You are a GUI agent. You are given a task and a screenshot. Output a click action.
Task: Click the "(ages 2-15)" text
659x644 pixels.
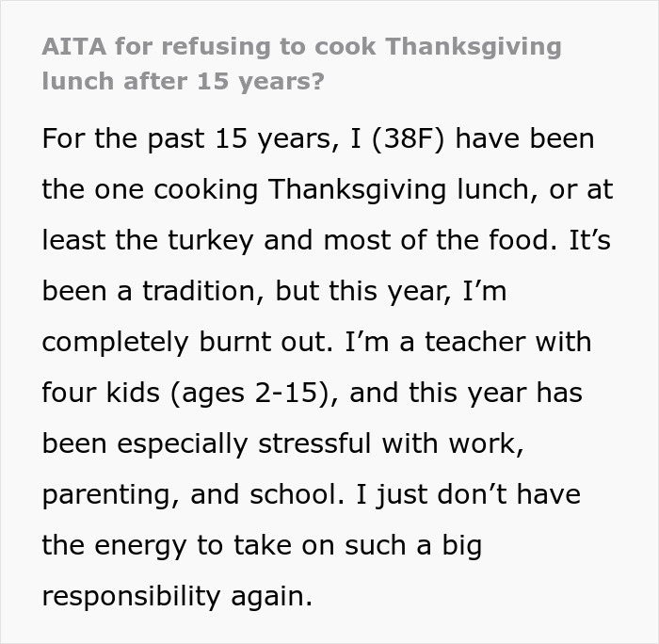(x=254, y=394)
